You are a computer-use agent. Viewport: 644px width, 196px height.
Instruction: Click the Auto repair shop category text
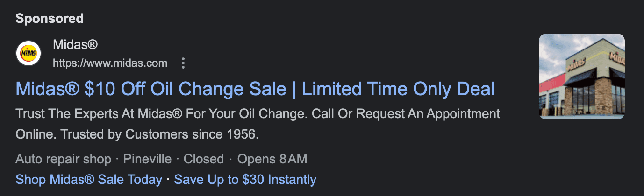[x=63, y=159]
